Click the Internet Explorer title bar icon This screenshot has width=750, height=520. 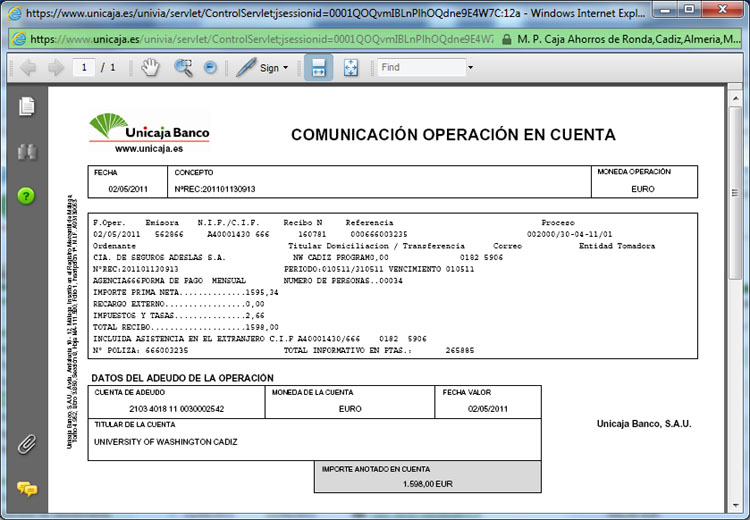coord(15,13)
